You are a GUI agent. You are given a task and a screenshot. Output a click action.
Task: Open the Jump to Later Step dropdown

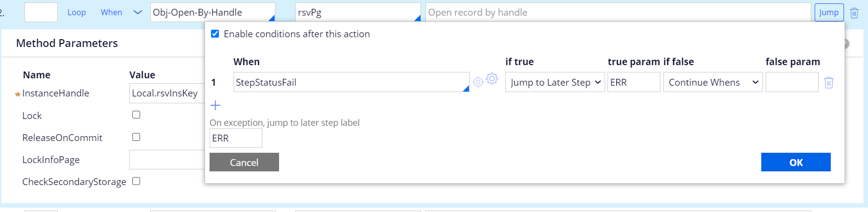click(555, 82)
